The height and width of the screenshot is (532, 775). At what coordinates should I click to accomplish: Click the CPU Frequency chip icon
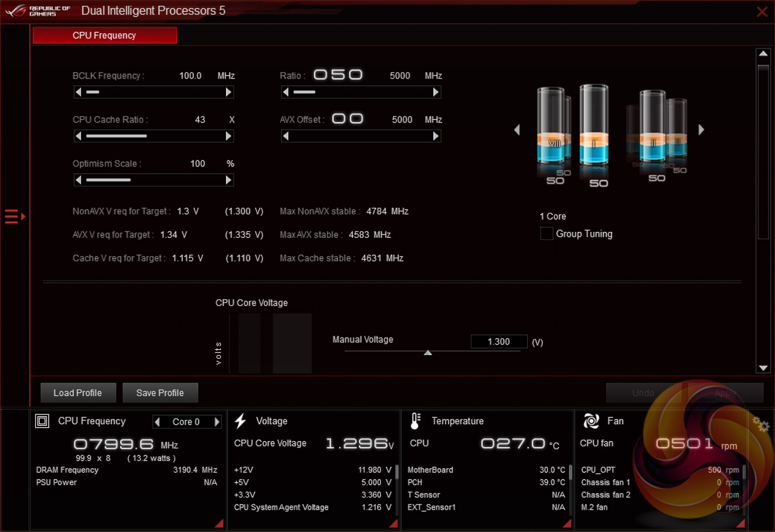click(42, 421)
